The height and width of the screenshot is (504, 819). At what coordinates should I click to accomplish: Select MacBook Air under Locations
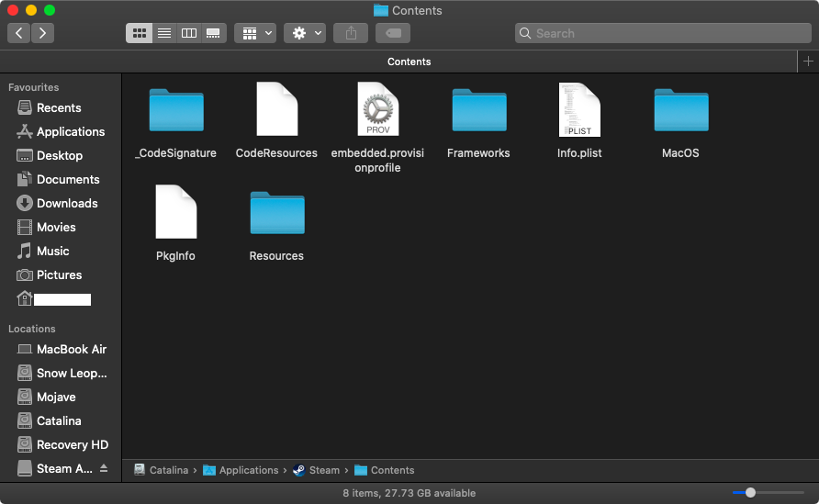point(59,349)
